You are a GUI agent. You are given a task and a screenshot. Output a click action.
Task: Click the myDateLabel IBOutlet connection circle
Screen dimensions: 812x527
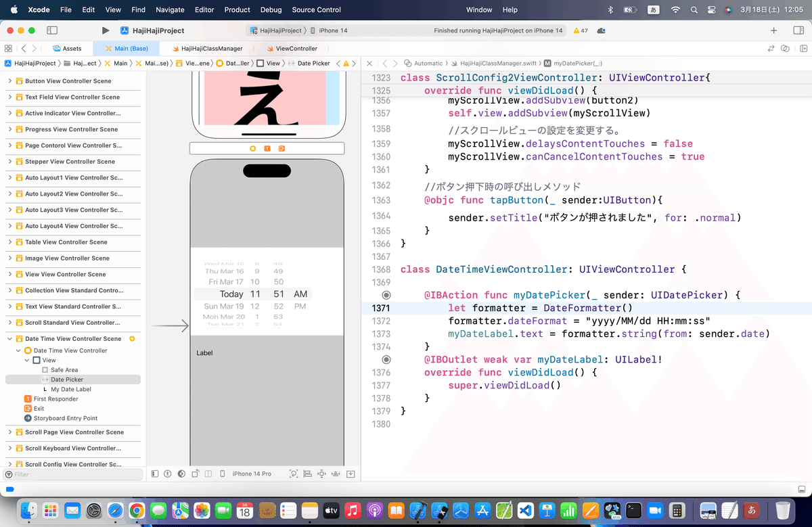[386, 359]
